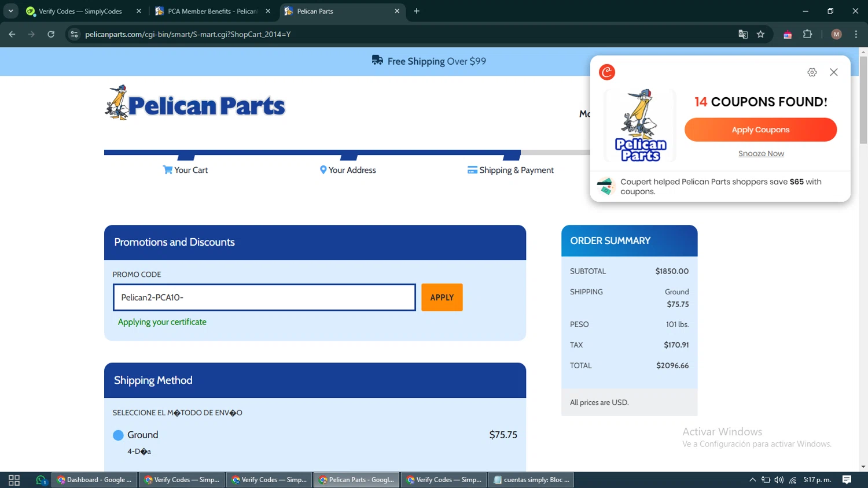Click the Free Shipping truck icon
Viewport: 868px width, 488px height.
[377, 60]
